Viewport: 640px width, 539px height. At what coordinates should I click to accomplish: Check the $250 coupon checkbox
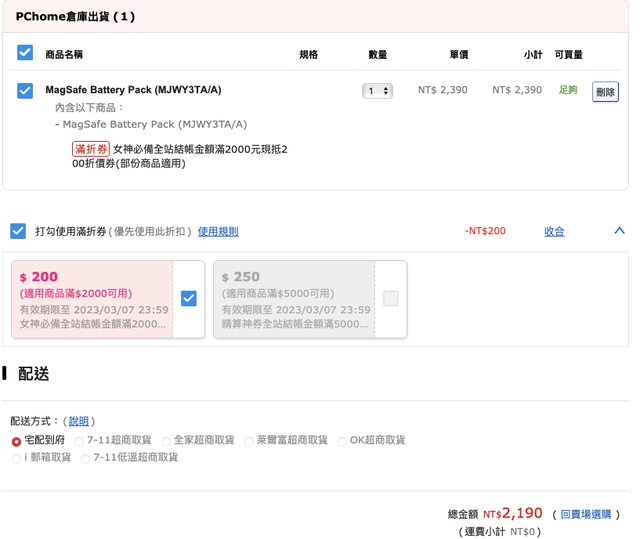(391, 298)
